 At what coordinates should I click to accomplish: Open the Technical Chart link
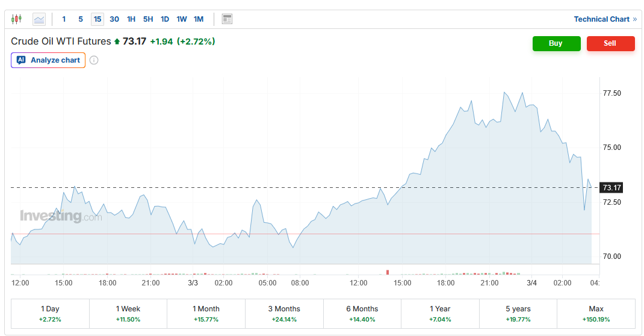[605, 19]
